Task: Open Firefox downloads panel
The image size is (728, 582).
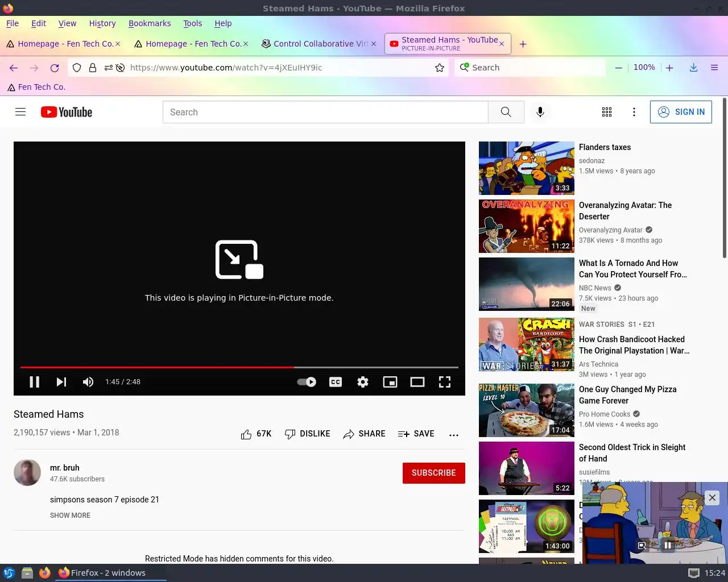Action: coord(694,68)
